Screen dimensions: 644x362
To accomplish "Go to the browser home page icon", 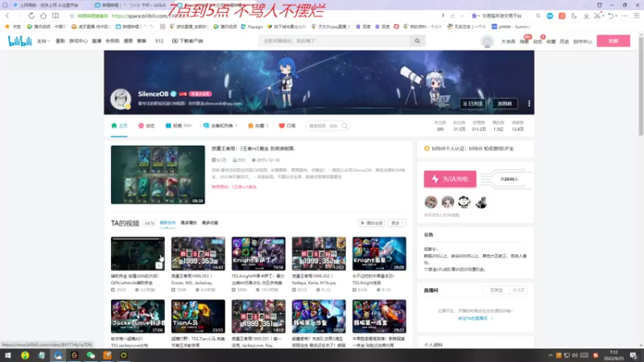I will coord(43,15).
